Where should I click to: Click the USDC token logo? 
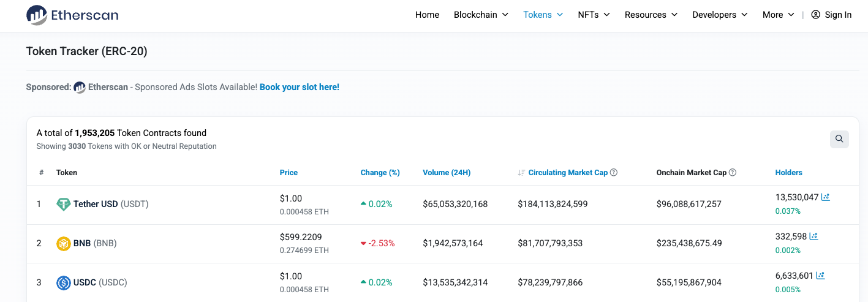[x=64, y=283]
